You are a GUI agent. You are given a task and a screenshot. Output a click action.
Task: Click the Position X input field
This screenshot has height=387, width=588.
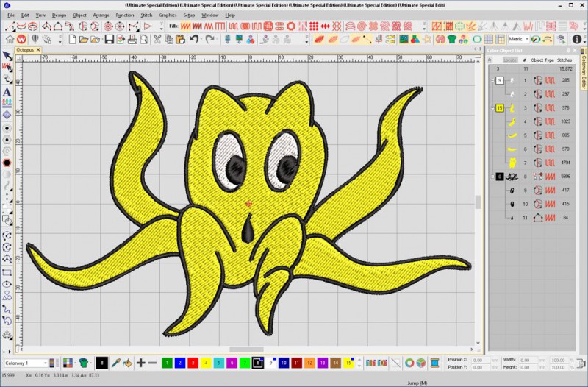click(x=481, y=360)
